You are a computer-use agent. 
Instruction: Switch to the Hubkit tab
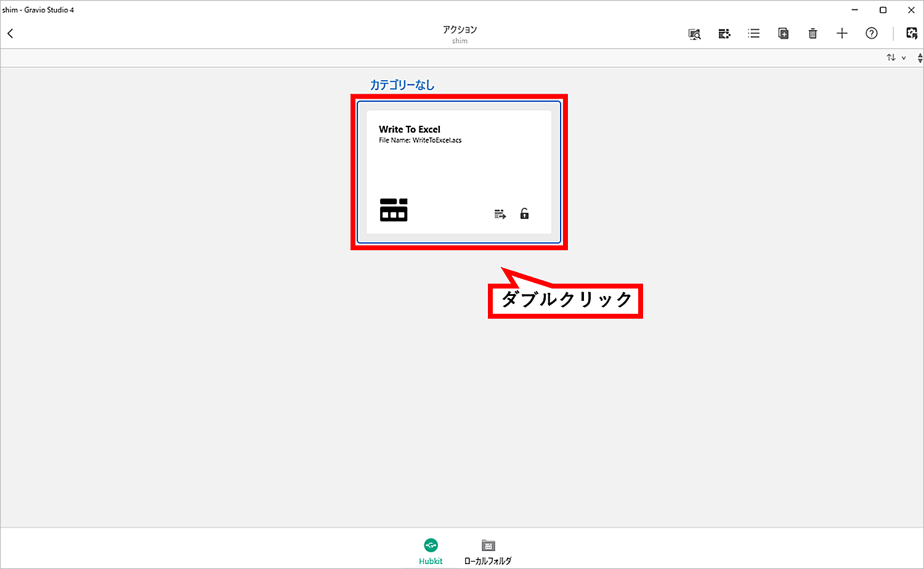coord(431,552)
